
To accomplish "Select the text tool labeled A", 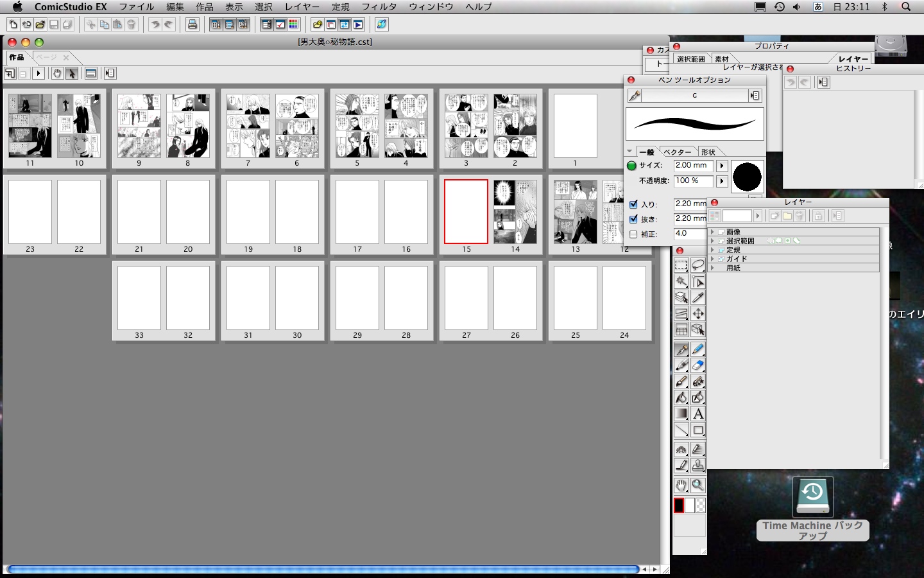I will [x=698, y=414].
